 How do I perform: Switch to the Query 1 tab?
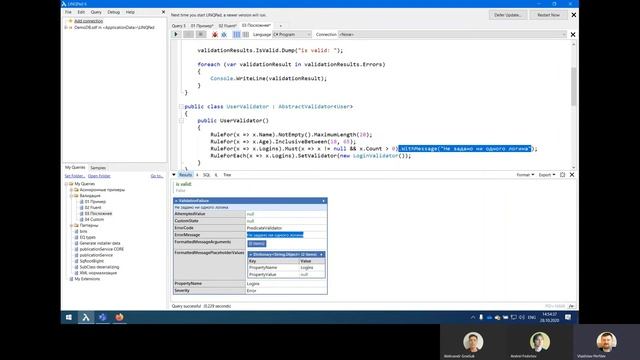(x=178, y=26)
